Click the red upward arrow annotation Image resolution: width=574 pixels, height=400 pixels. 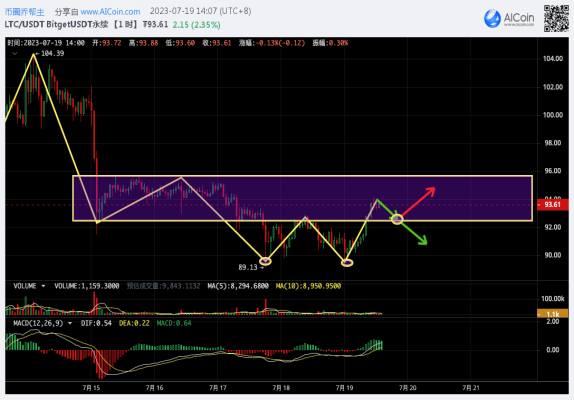click(x=418, y=202)
